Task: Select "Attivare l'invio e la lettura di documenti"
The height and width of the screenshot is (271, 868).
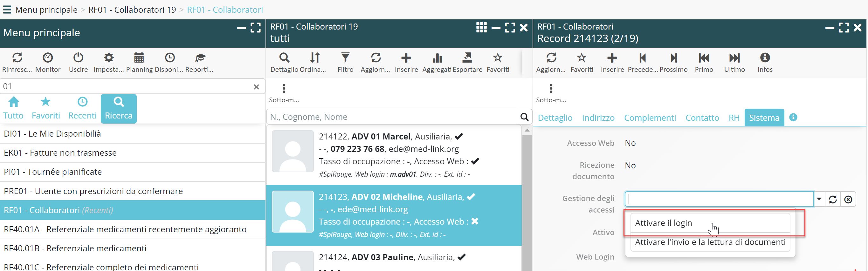Action: point(710,242)
